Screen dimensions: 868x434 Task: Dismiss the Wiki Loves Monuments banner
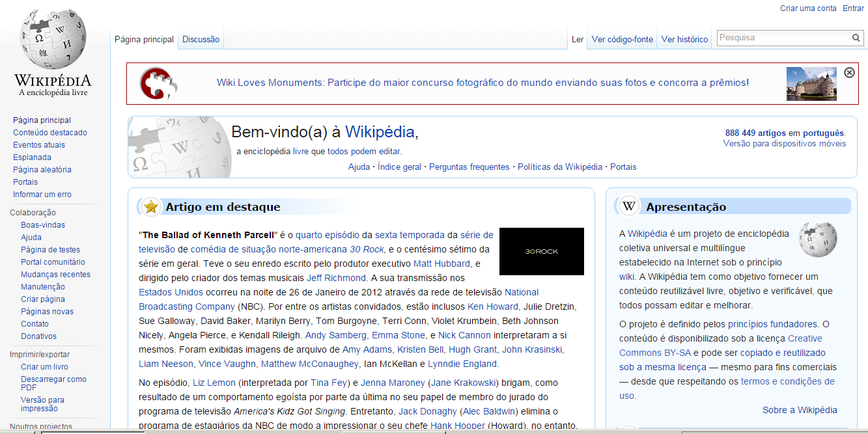(849, 72)
